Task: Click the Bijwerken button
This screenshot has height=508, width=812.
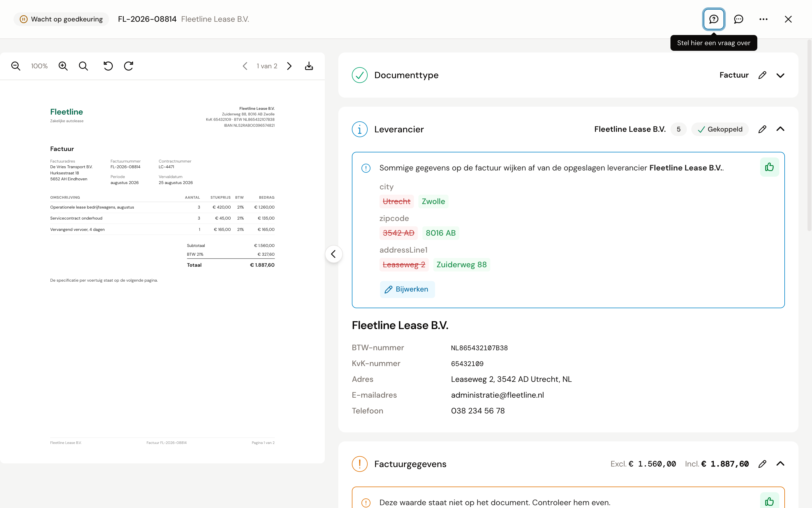Action: point(407,289)
